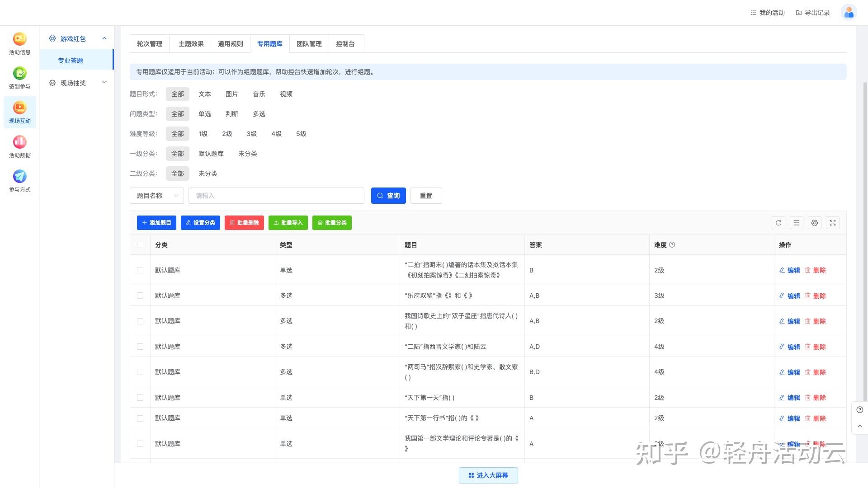Open the 活动数据 sidebar icon
Image resolution: width=868 pixels, height=488 pixels.
tap(20, 146)
